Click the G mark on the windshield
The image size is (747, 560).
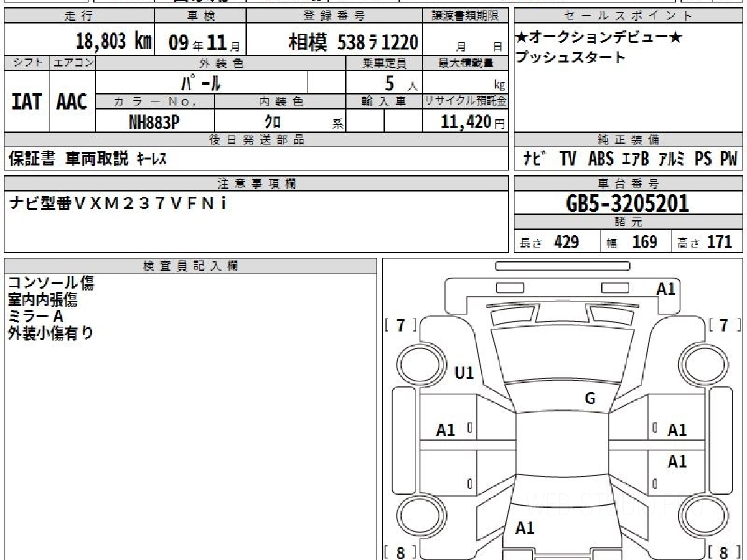[x=590, y=399]
